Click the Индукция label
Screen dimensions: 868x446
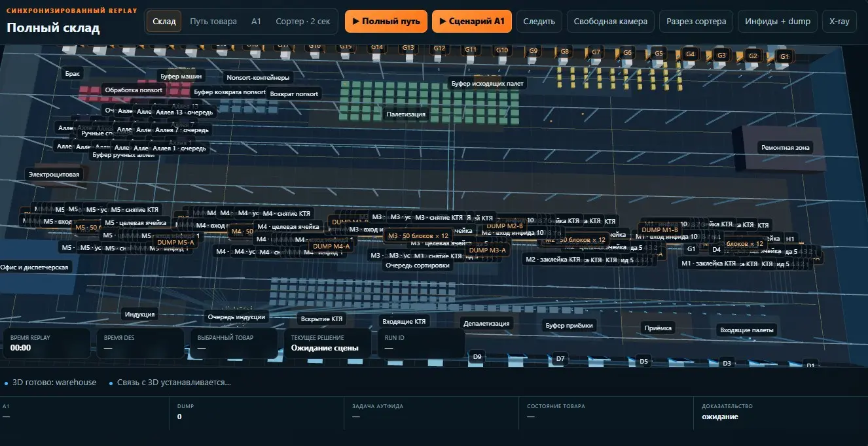(x=139, y=315)
